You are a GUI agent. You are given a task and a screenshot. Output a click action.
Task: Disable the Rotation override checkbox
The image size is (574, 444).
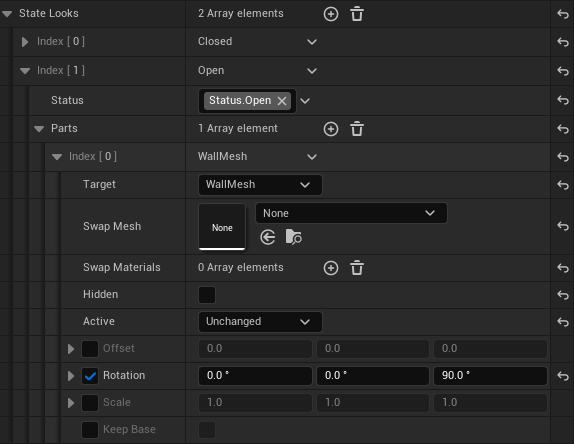(x=90, y=376)
